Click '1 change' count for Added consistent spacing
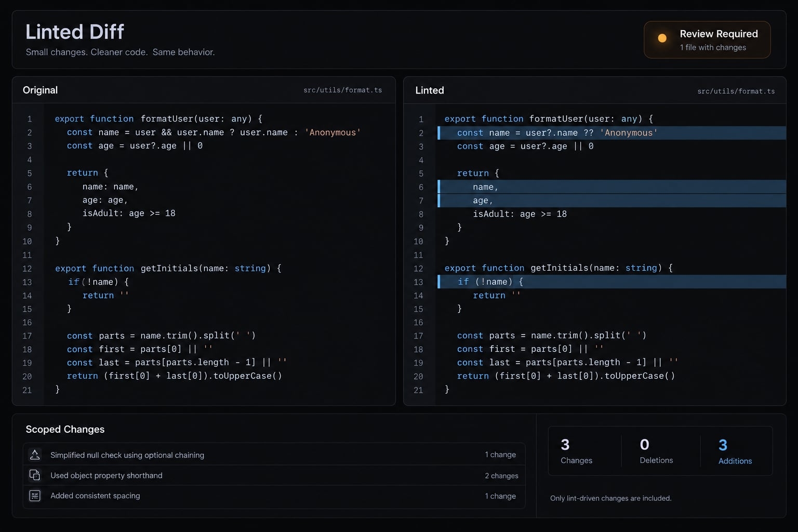Viewport: 798px width, 532px height. [x=500, y=496]
